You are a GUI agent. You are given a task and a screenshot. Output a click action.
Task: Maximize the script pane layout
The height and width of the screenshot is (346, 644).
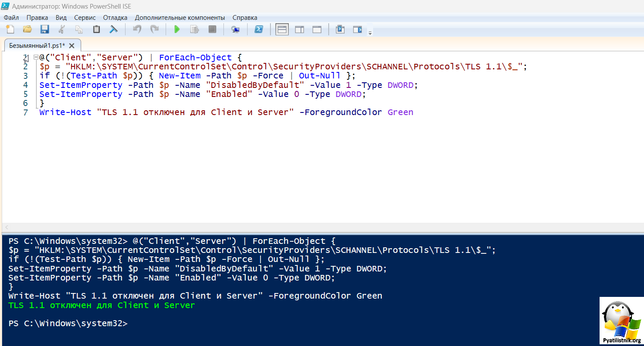(317, 29)
